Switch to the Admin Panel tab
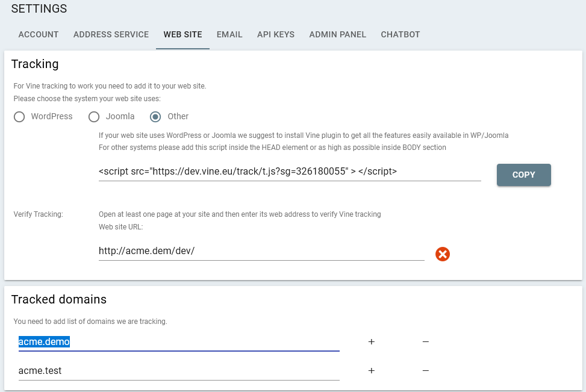The height and width of the screenshot is (392, 586). tap(337, 34)
